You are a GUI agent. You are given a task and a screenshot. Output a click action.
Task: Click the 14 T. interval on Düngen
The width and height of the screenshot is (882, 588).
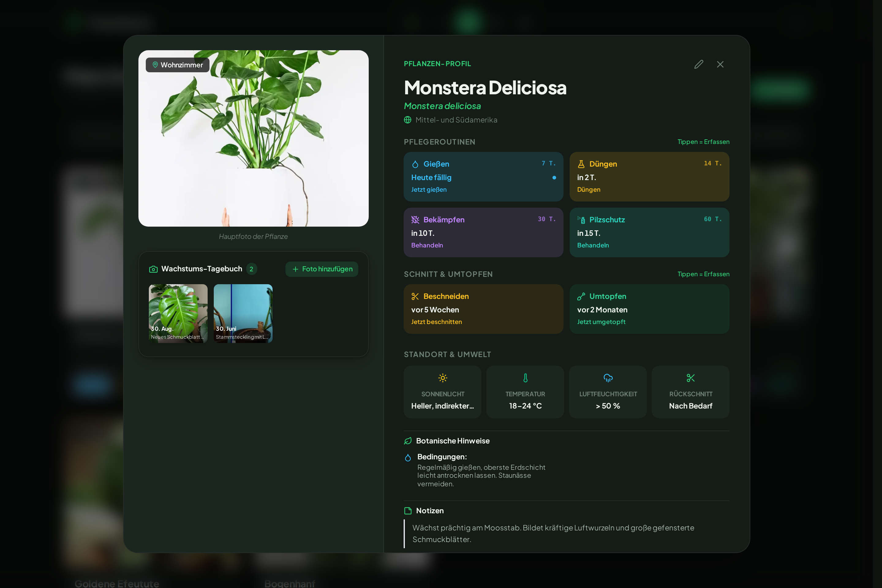(x=713, y=164)
